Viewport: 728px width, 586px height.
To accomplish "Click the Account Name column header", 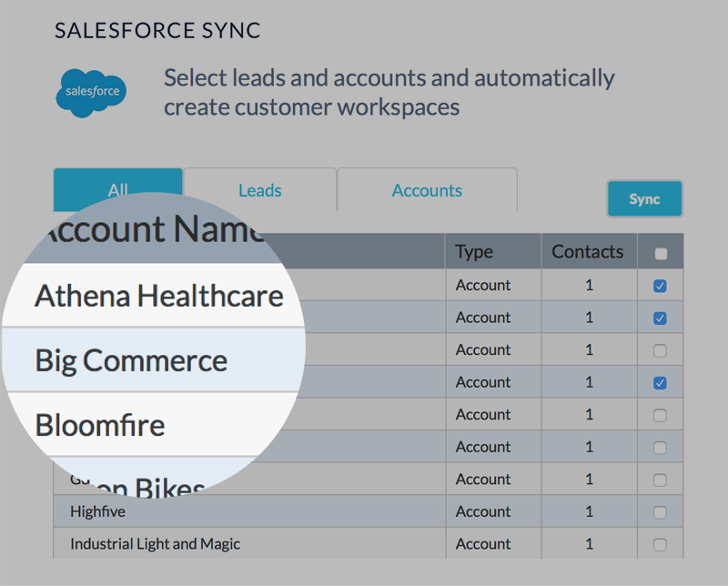I will [150, 229].
